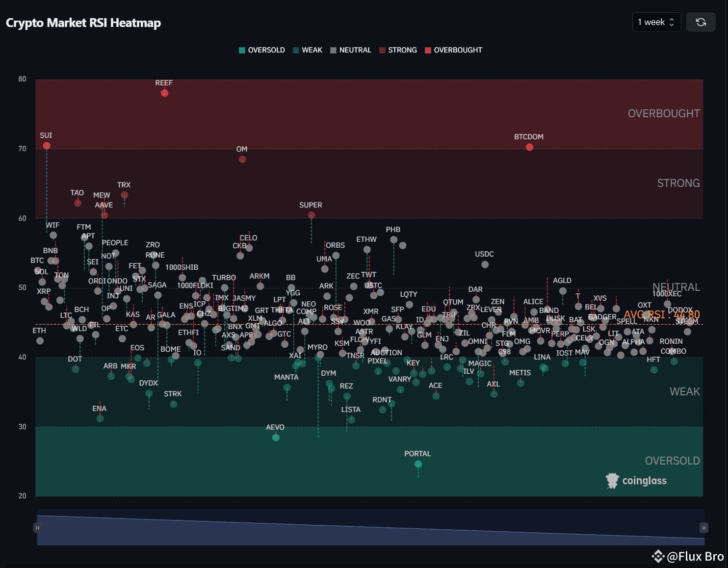The width and height of the screenshot is (728, 568).
Task: Click the coinglass link text
Action: pyautogui.click(x=645, y=481)
